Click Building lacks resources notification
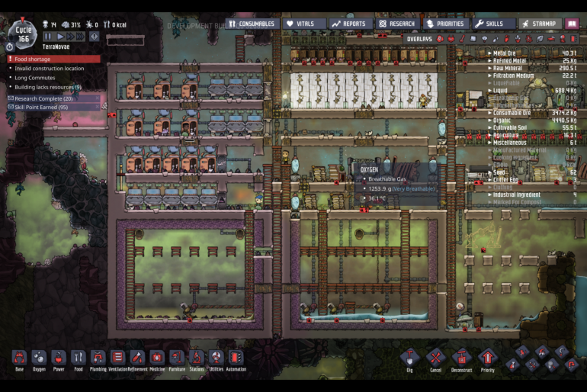The image size is (587, 392). pos(47,87)
